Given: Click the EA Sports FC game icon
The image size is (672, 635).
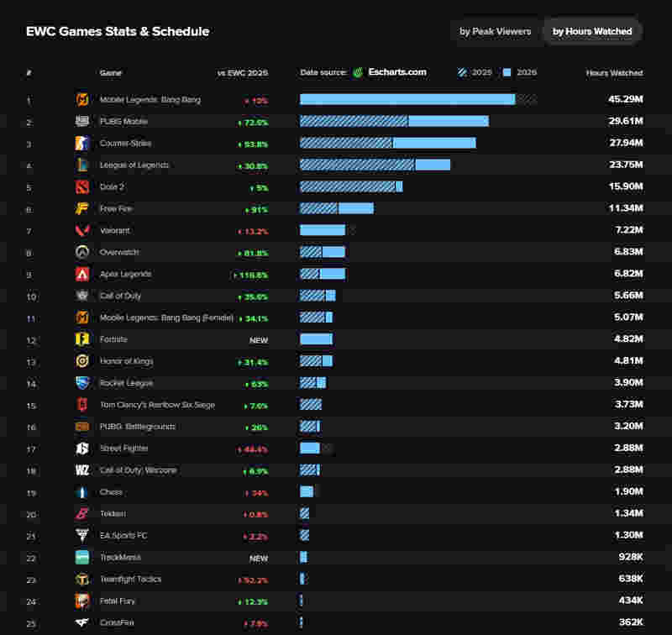Looking at the screenshot, I should click(82, 535).
